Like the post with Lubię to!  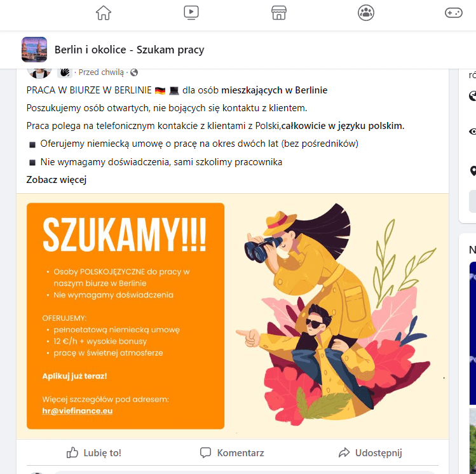(94, 453)
